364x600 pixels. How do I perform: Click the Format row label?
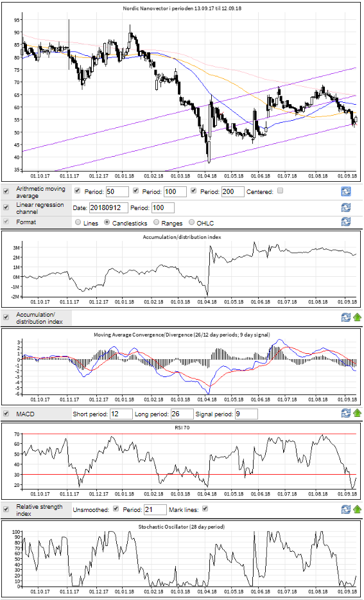[26, 222]
